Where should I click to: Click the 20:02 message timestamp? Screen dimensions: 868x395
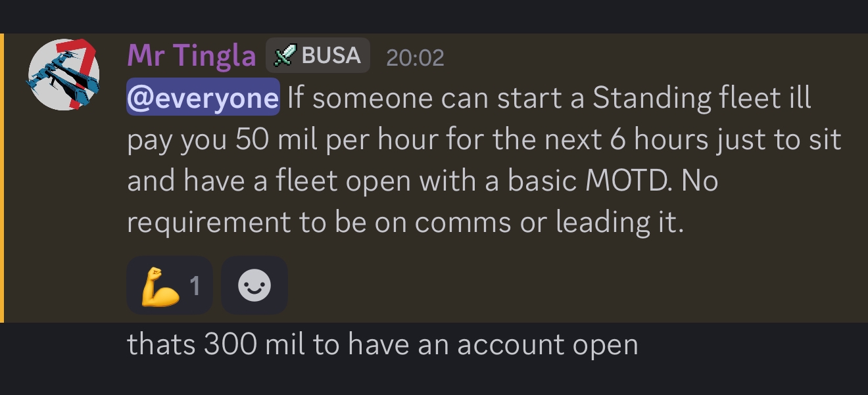point(415,58)
